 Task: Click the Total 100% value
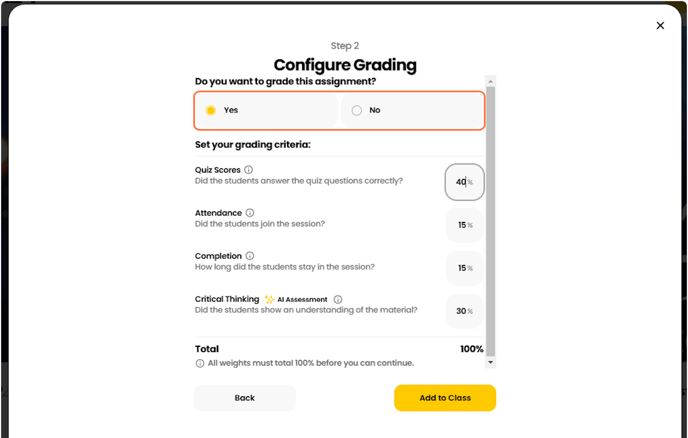[471, 349]
